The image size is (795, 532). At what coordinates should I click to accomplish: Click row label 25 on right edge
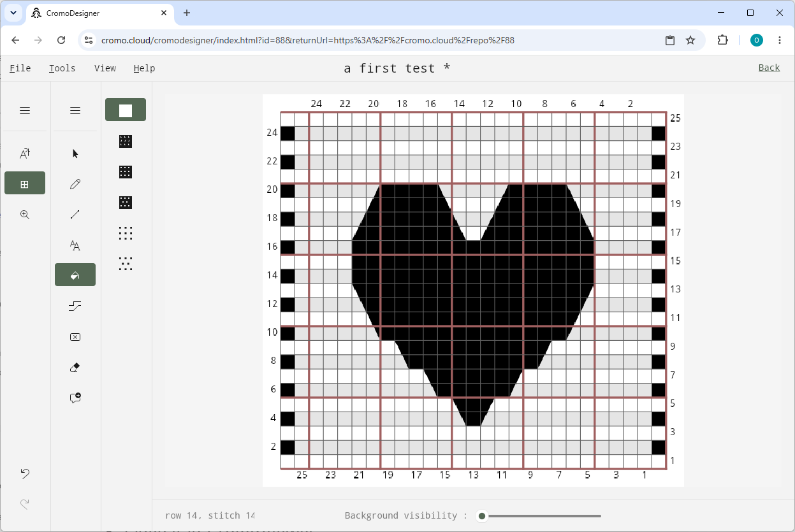[x=675, y=119]
